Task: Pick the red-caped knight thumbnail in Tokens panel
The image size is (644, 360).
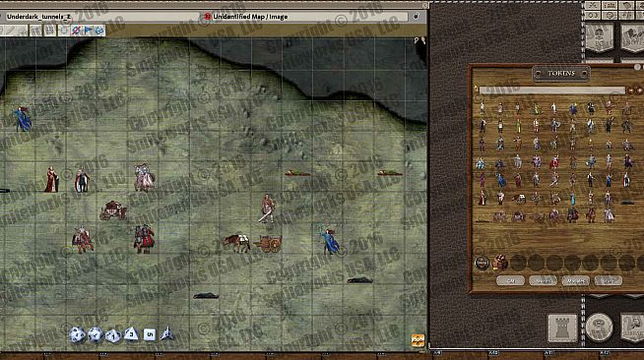Action: click(x=554, y=162)
